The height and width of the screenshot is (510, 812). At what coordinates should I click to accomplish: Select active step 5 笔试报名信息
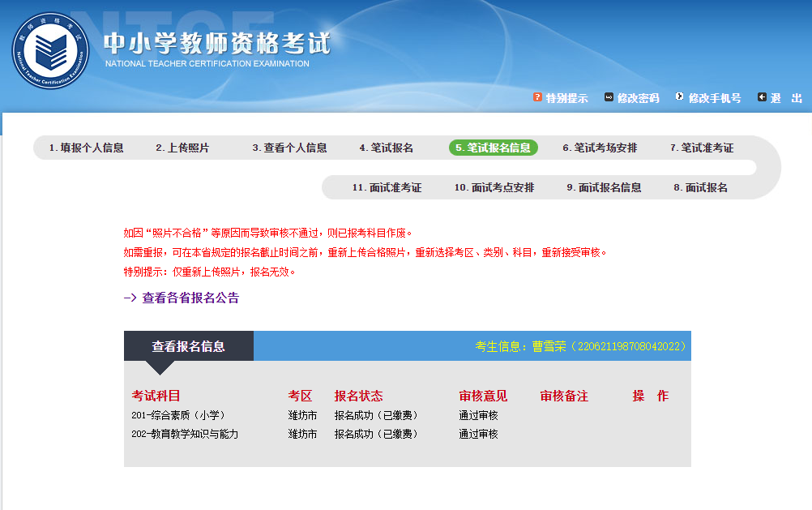click(493, 148)
